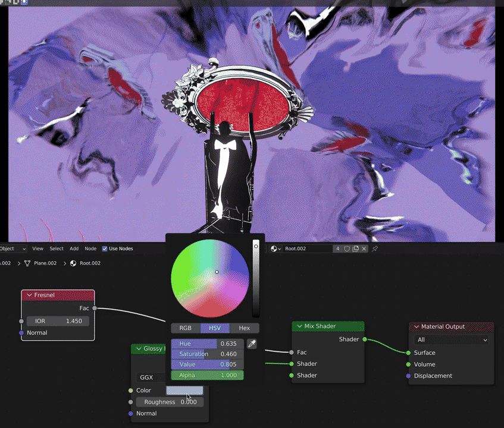Disable the Use Nodes checkbox

105,248
